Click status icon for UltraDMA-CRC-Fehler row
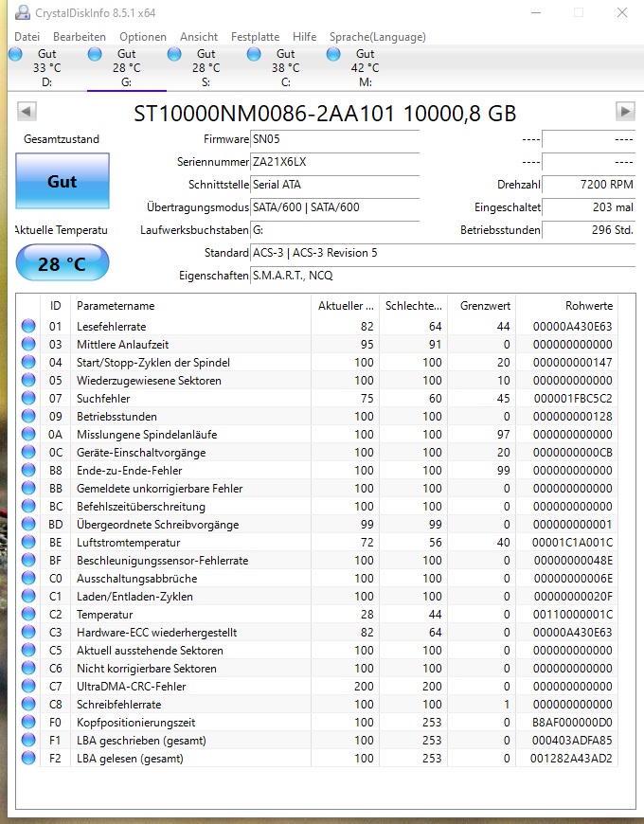The height and width of the screenshot is (824, 644). [x=28, y=686]
